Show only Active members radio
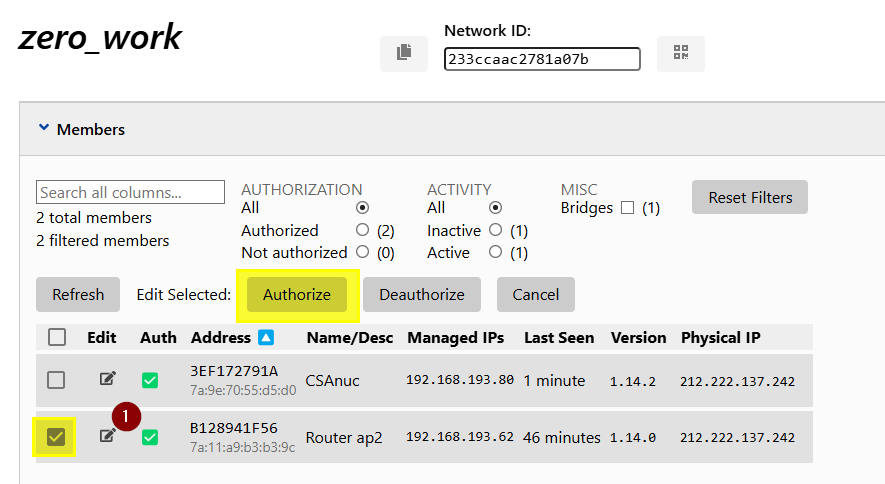The width and height of the screenshot is (885, 484). point(496,252)
